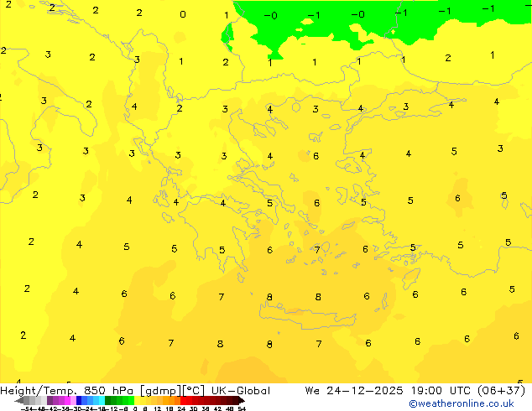Click the magenta segment in the colour scale
The image size is (532, 411).
(67, 400)
